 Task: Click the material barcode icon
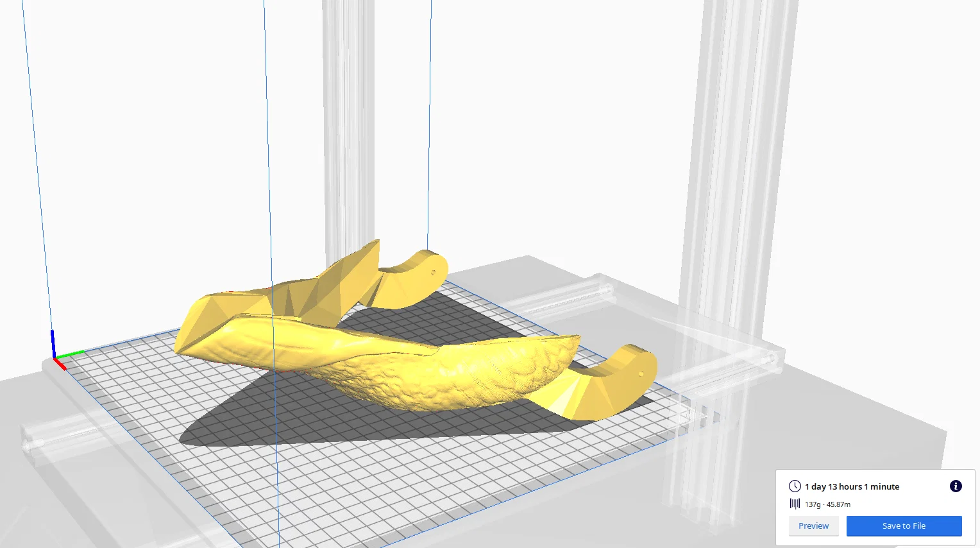[795, 504]
